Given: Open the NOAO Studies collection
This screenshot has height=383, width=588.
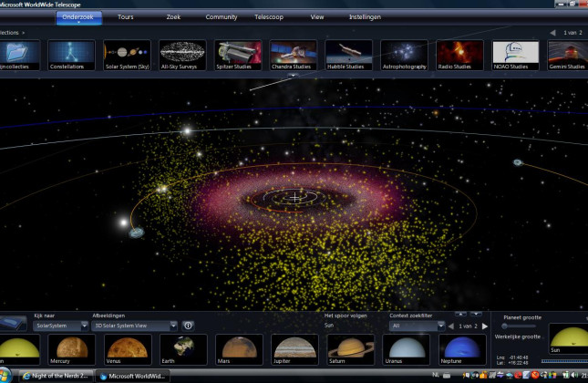Looking at the screenshot, I should [x=515, y=55].
